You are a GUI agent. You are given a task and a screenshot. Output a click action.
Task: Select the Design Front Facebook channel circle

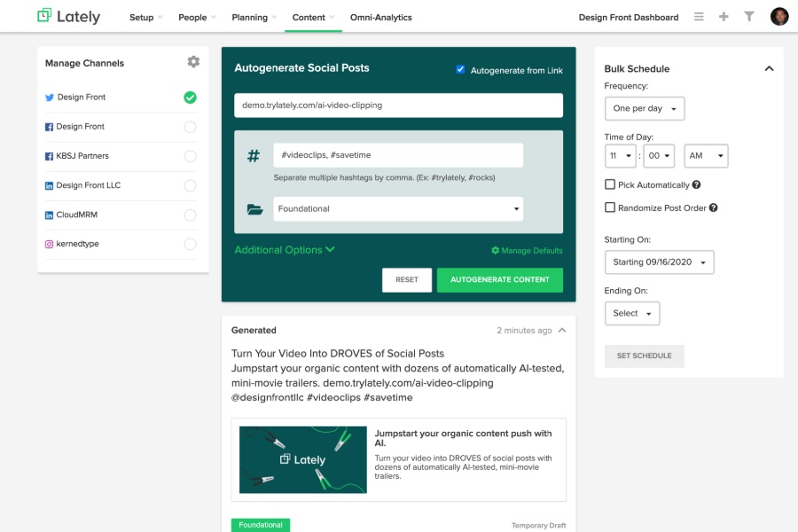click(190, 127)
